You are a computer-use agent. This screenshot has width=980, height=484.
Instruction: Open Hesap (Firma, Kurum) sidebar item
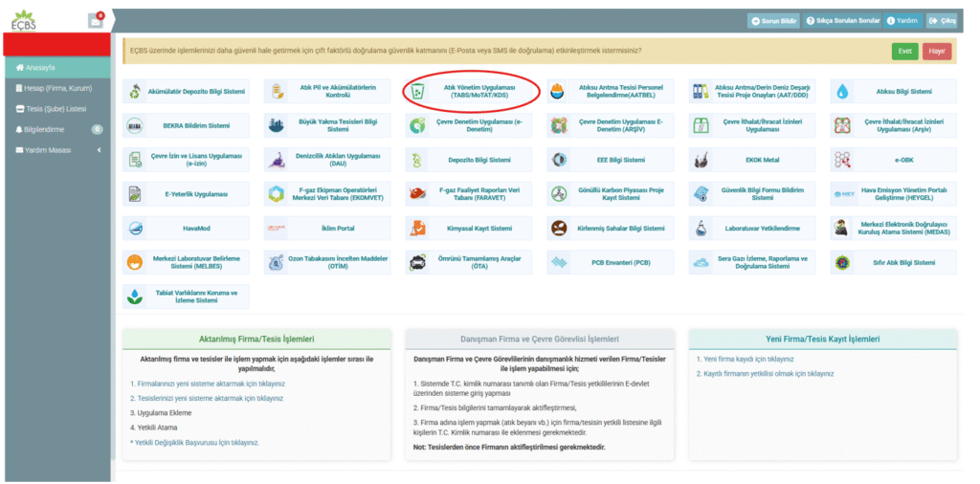click(x=56, y=88)
